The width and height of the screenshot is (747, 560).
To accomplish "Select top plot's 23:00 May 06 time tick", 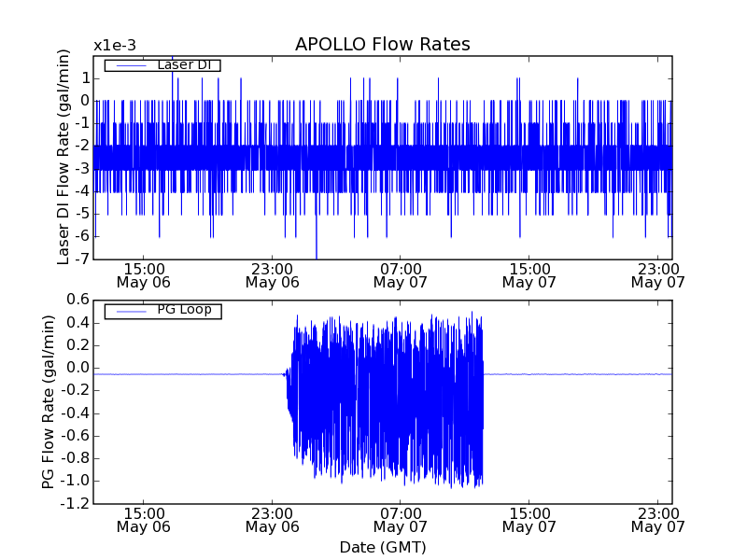I will click(x=272, y=274).
